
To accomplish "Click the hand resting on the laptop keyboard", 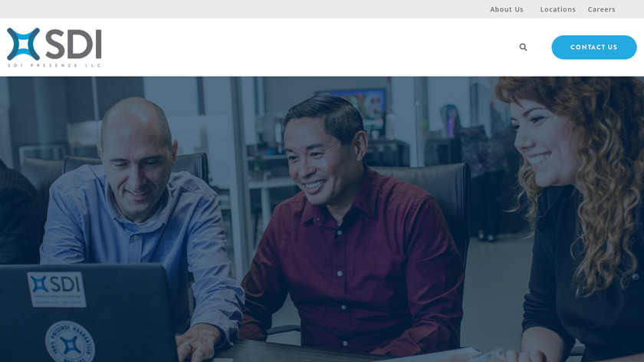I will (x=198, y=342).
